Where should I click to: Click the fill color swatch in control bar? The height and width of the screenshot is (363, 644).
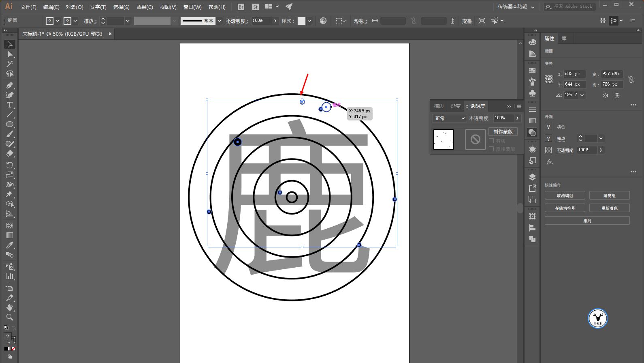coord(49,21)
